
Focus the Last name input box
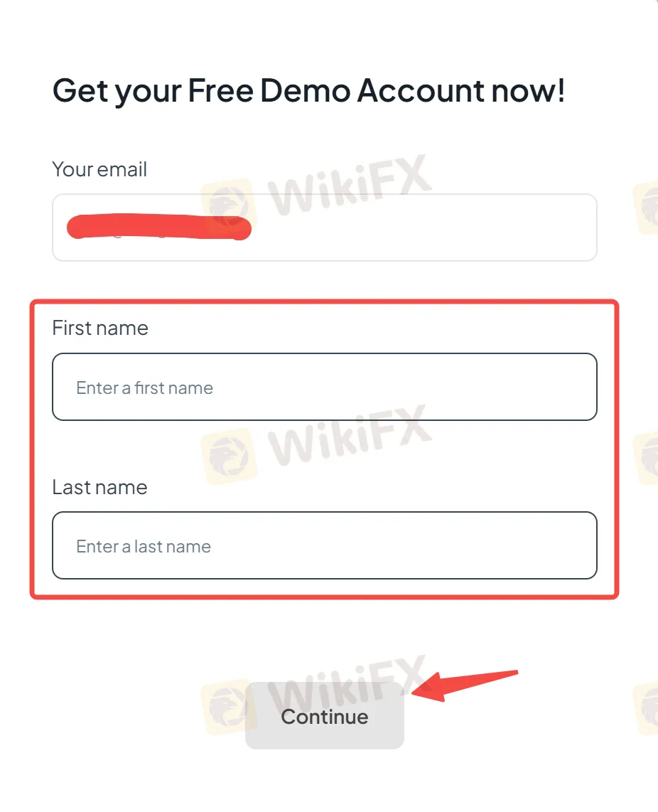coord(325,545)
